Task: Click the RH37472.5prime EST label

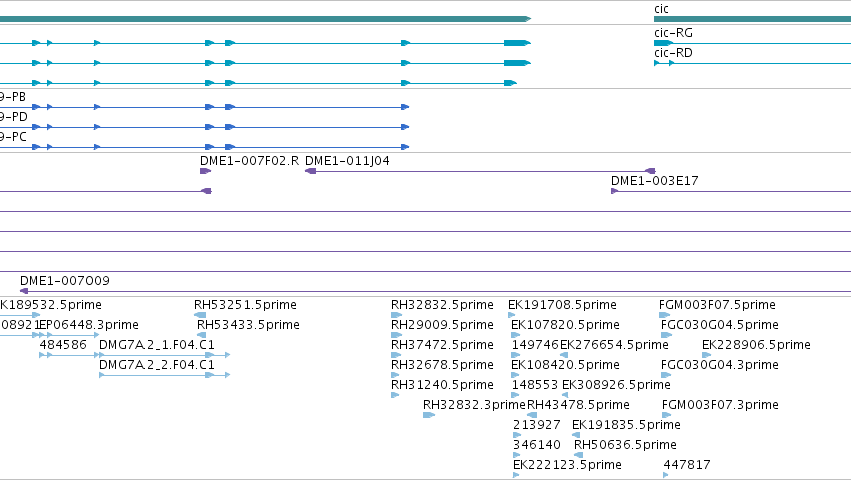Action: point(442,345)
